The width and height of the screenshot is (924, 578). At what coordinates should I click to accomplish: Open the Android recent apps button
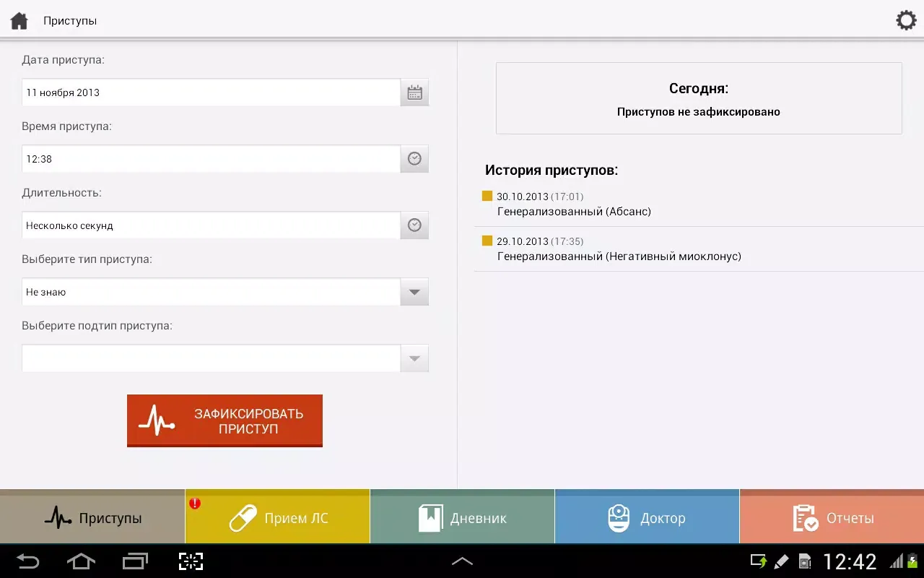[x=135, y=561]
